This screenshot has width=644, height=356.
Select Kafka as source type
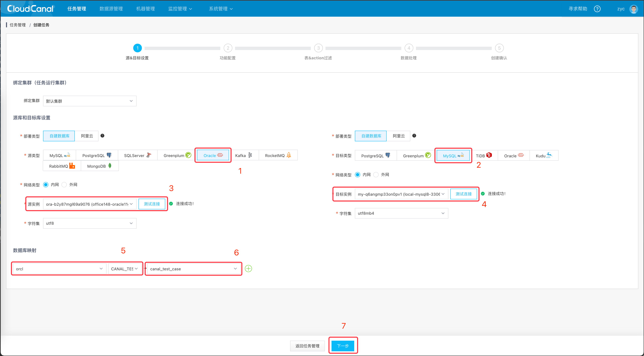click(x=243, y=155)
